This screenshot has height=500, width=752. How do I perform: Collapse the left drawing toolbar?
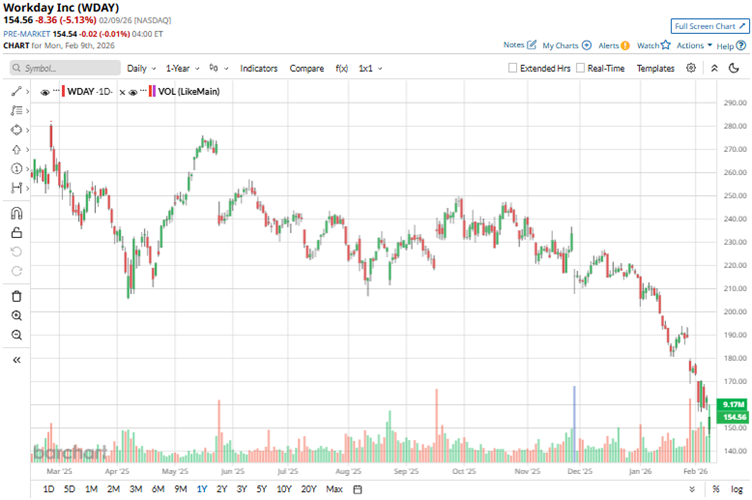point(16,360)
